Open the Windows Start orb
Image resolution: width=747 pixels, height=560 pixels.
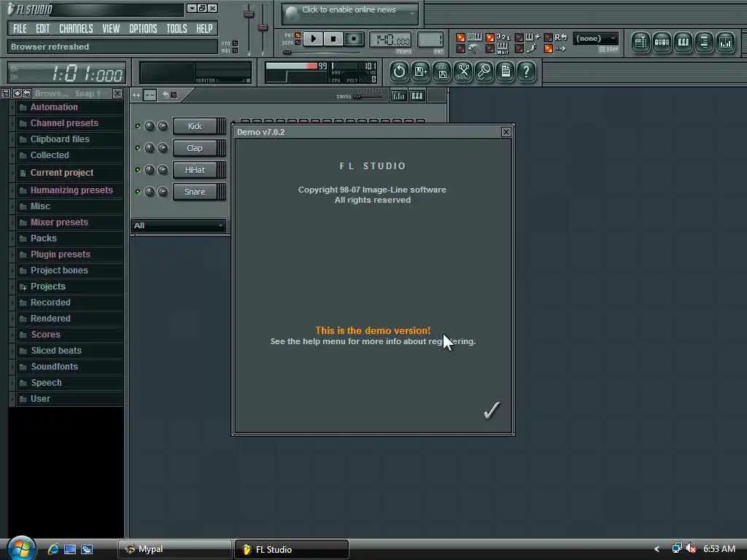pyautogui.click(x=21, y=548)
